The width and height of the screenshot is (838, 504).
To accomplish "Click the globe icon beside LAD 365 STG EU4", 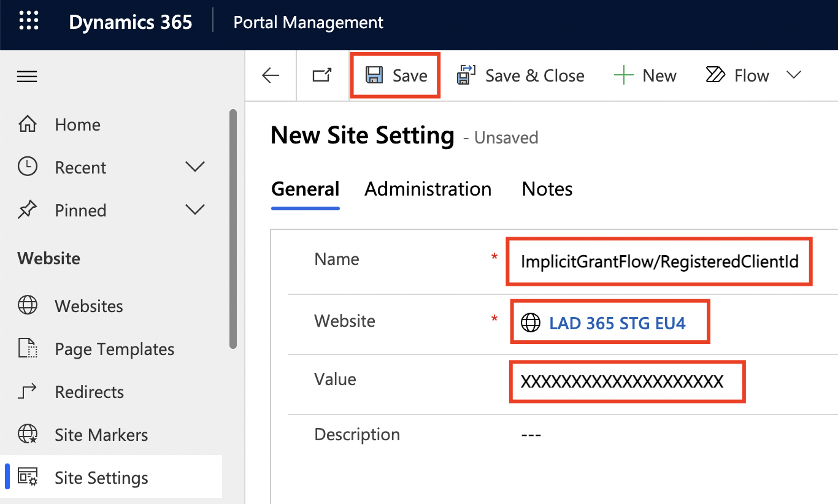I will pyautogui.click(x=531, y=323).
